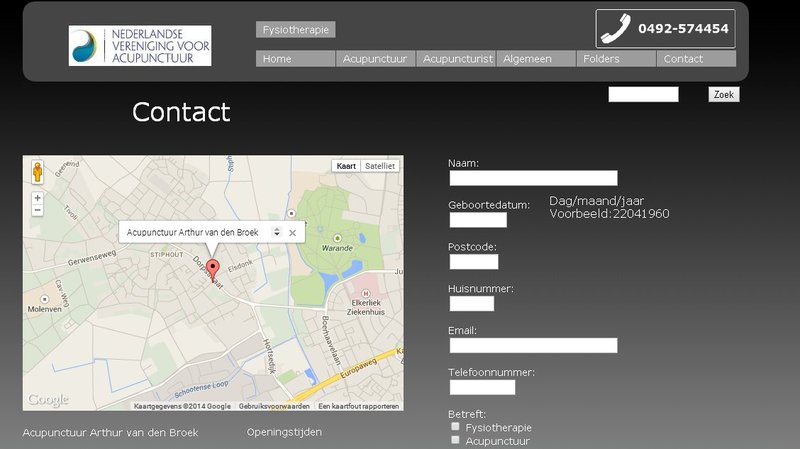Close the Acupunctuur Arthur van den Broek popup
Viewport: 800px width, 449px height.
(292, 233)
